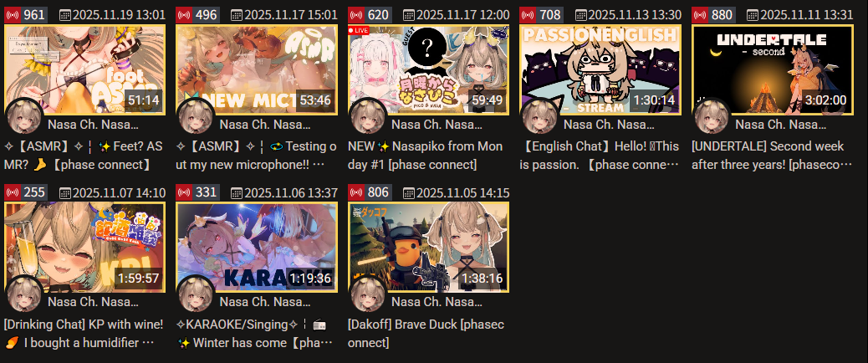The image size is (868, 363).
Task: Click the live viewers icon showing 880
Action: pos(700,15)
